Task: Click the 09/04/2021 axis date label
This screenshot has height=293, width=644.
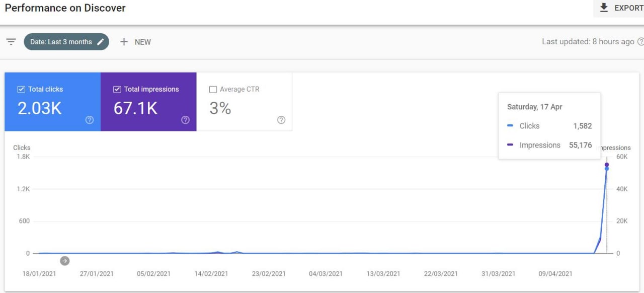Action: (x=555, y=274)
